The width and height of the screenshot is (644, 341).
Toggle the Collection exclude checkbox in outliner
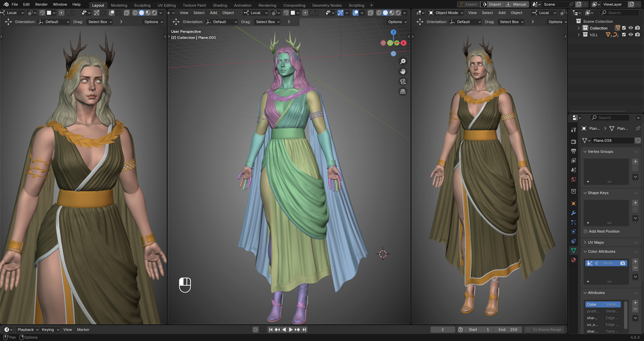point(624,28)
